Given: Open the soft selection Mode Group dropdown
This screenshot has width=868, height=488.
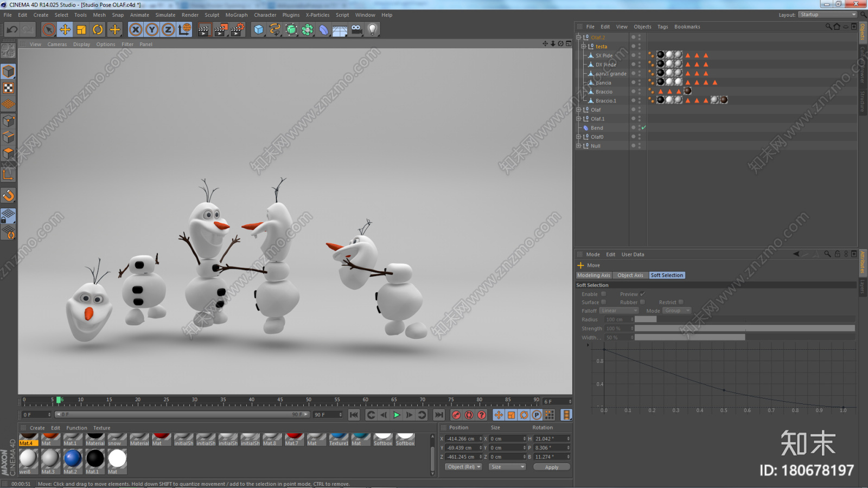Looking at the screenshot, I should (x=677, y=311).
